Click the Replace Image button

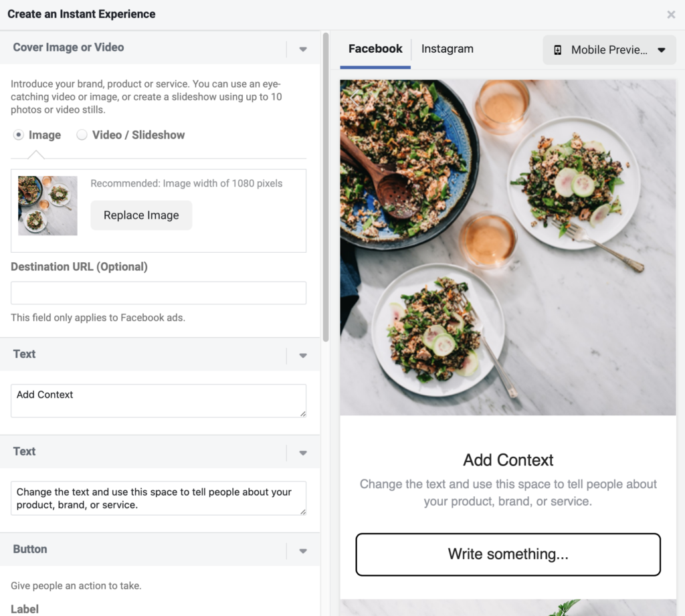pos(141,215)
